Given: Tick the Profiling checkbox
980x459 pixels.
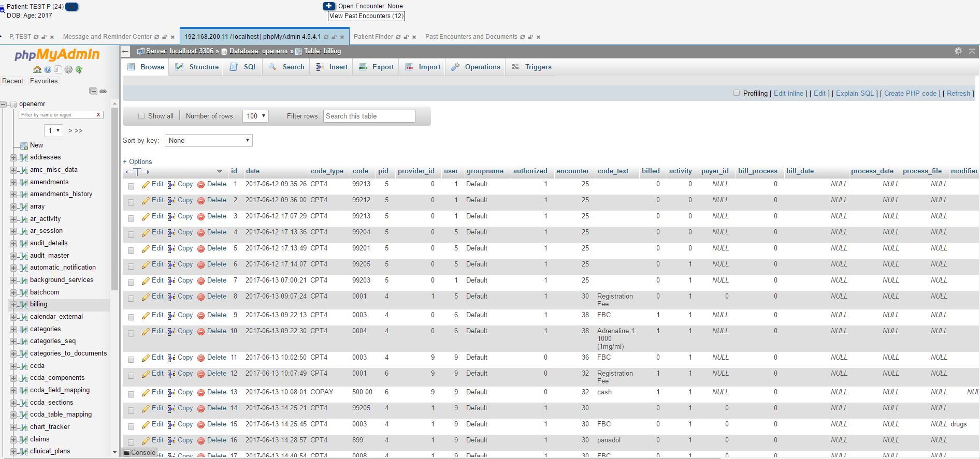Looking at the screenshot, I should pyautogui.click(x=736, y=93).
